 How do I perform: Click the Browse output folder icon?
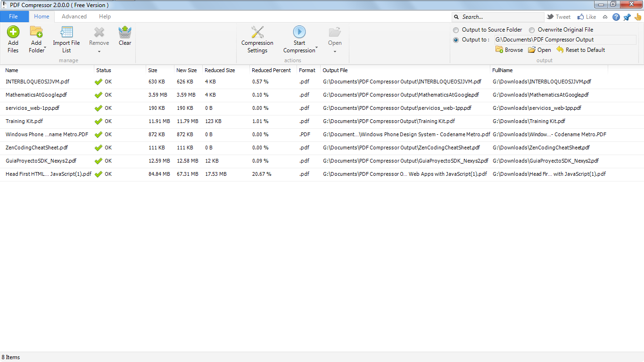click(499, 49)
